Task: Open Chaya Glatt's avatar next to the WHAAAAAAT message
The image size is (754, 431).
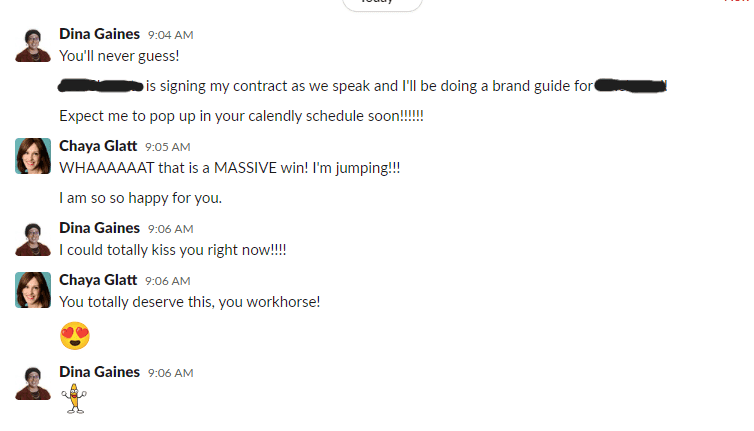Action: (x=32, y=155)
